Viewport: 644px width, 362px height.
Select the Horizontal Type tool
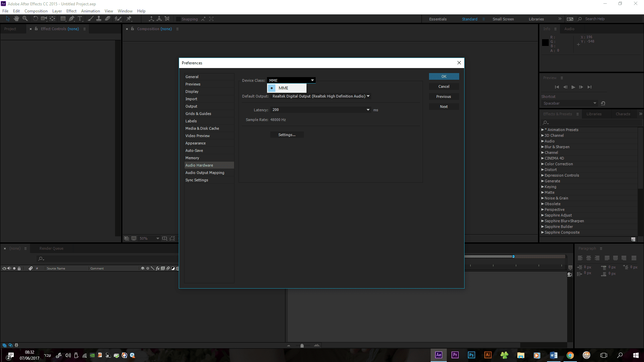coord(80,19)
